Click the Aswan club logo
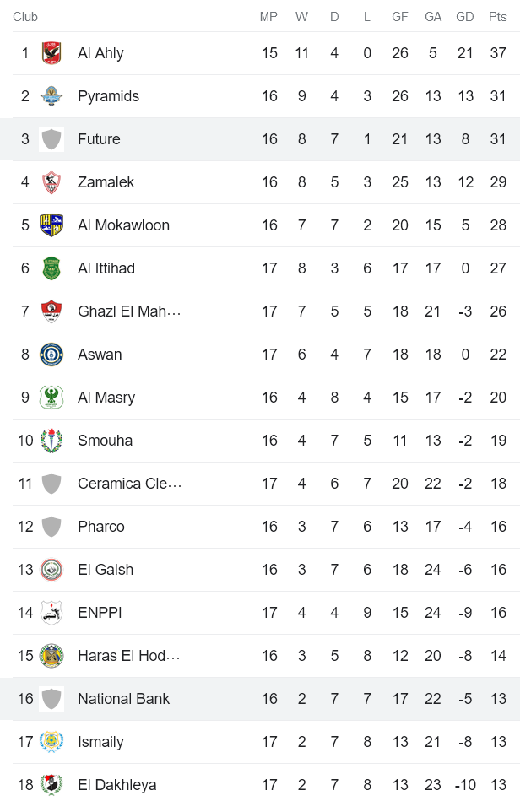The image size is (520, 812). pyautogui.click(x=51, y=355)
